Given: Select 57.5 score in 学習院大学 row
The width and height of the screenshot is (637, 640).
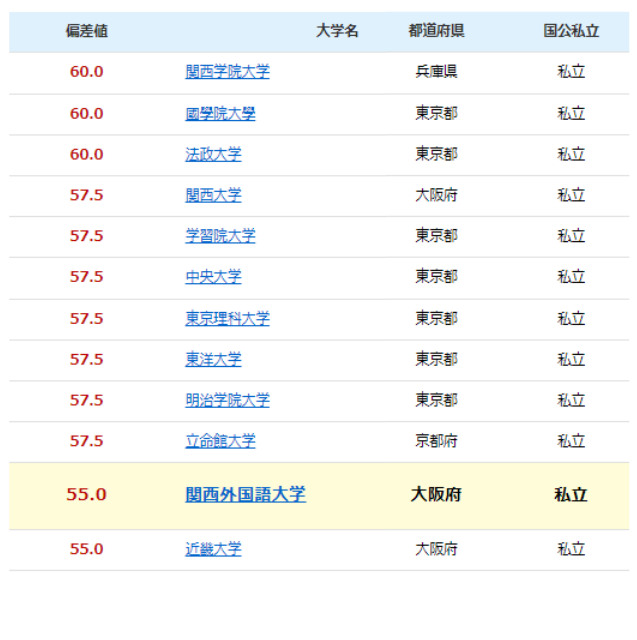Looking at the screenshot, I should pyautogui.click(x=87, y=236).
